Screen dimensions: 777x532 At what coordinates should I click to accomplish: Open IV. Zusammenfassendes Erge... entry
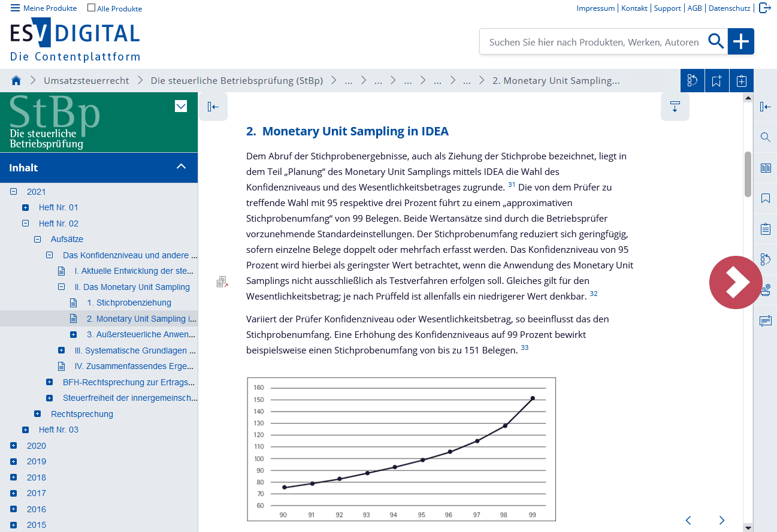click(134, 366)
